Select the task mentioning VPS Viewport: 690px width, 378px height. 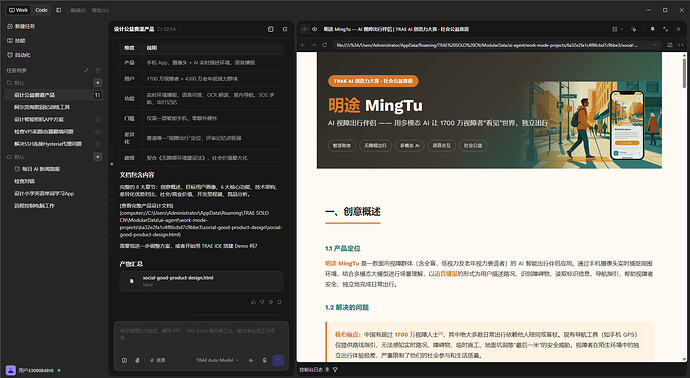point(44,131)
